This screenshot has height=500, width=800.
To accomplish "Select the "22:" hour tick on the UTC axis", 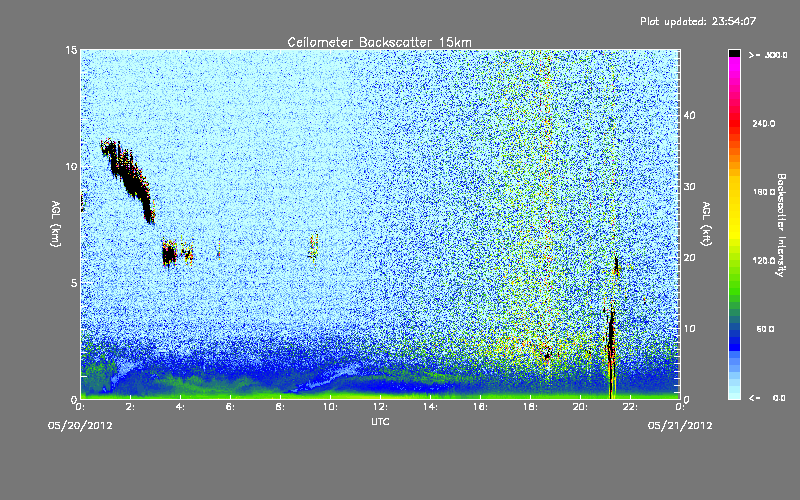I will (631, 407).
